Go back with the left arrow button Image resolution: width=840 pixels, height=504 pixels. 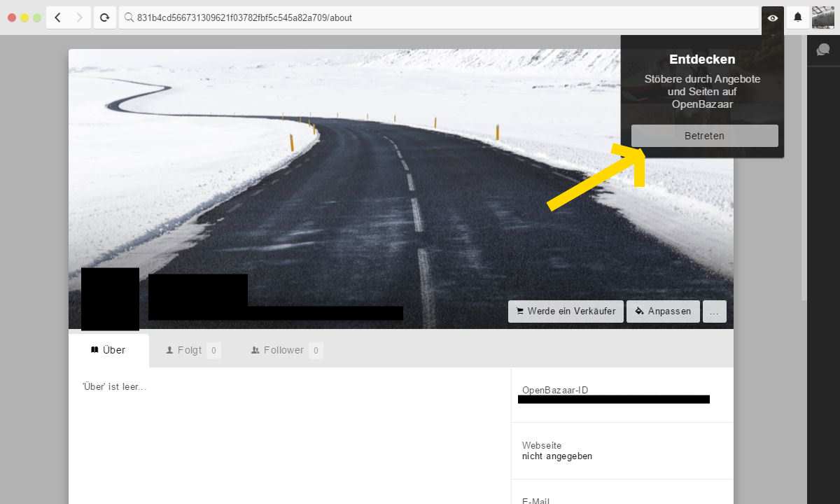tap(57, 17)
